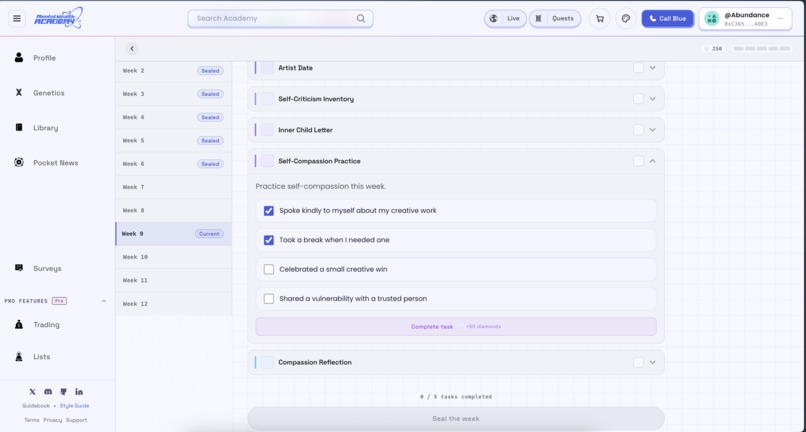Click the Surveys icon

tap(19, 268)
